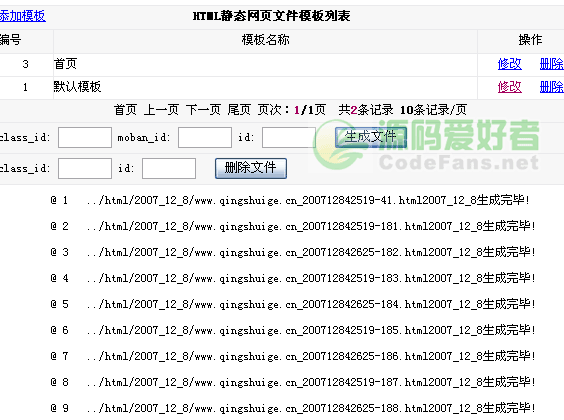
Task: Select log line ending 42625-182.html
Action: pos(293,252)
